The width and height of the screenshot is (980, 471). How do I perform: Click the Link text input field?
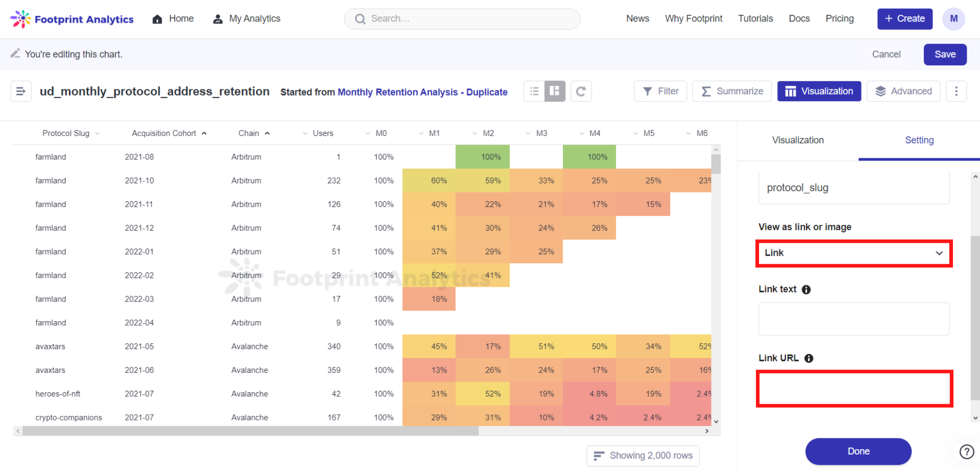tap(854, 319)
